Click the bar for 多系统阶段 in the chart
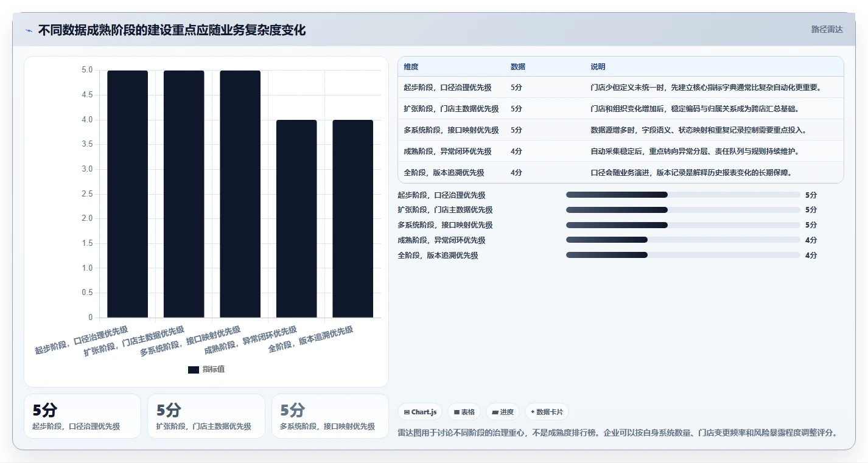The image size is (868, 463). coord(240,194)
